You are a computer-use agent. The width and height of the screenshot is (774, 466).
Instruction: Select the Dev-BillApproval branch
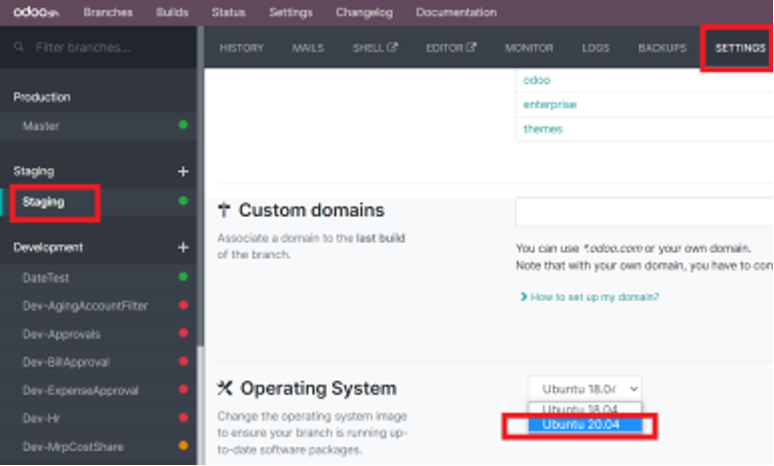point(98,362)
